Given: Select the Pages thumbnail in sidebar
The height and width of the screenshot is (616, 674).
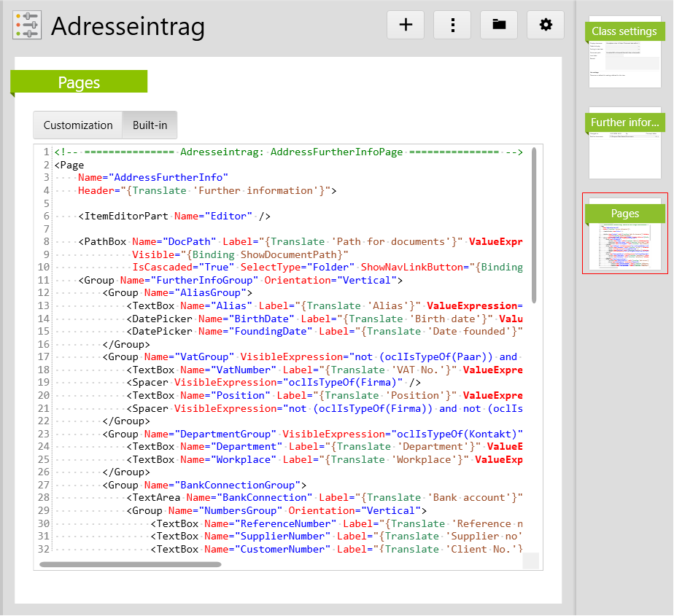Looking at the screenshot, I should pyautogui.click(x=624, y=233).
